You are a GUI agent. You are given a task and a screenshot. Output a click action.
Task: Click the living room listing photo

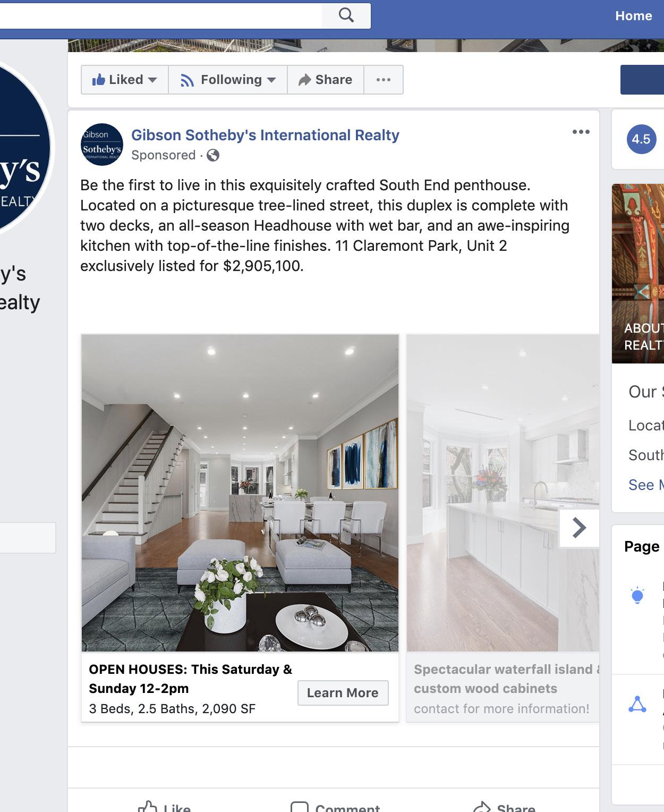pyautogui.click(x=240, y=493)
